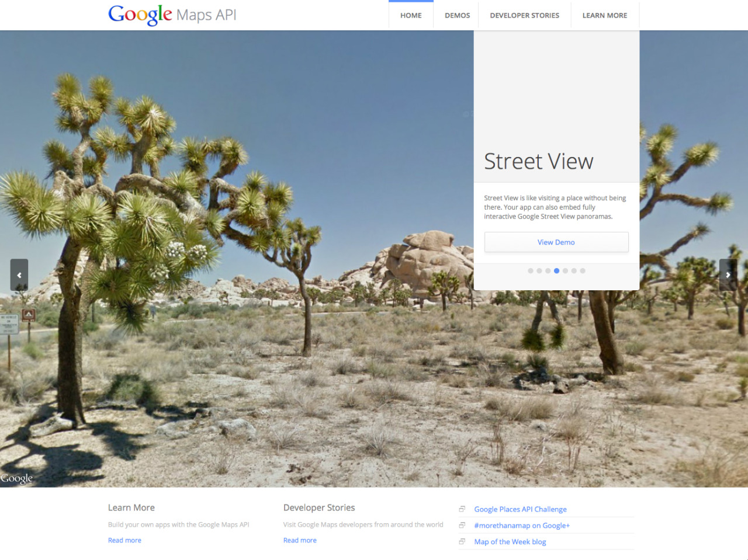Select the second carousel dot
748x560 pixels.
[539, 271]
